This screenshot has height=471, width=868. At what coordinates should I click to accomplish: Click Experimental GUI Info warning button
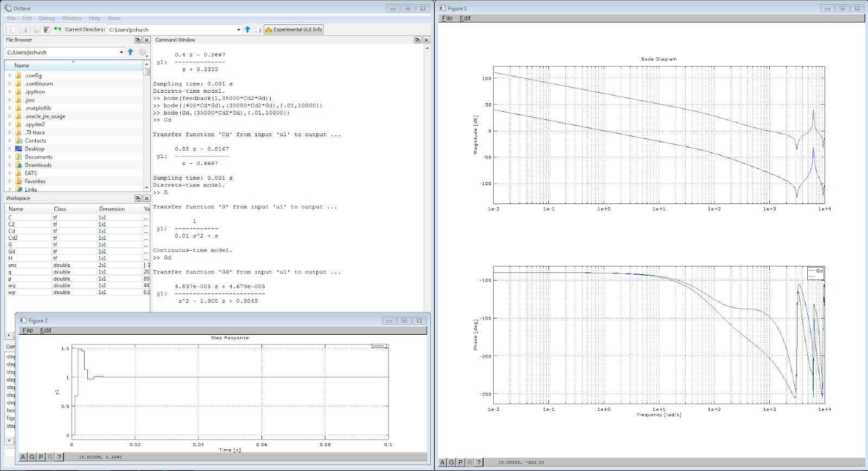293,29
